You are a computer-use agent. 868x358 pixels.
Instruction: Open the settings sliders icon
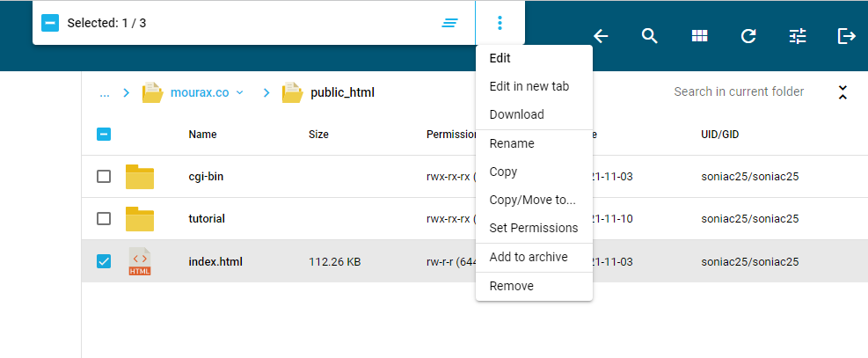798,37
